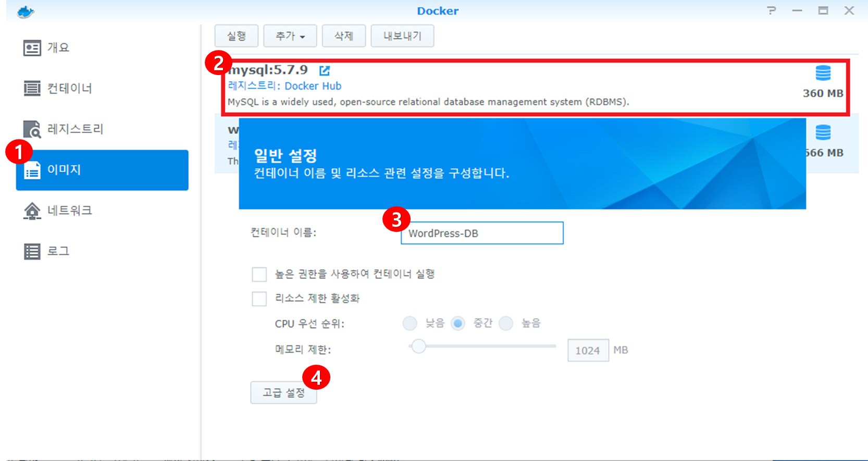Image resolution: width=868 pixels, height=461 pixels.
Task: Open the help question mark icon
Action: point(772,10)
